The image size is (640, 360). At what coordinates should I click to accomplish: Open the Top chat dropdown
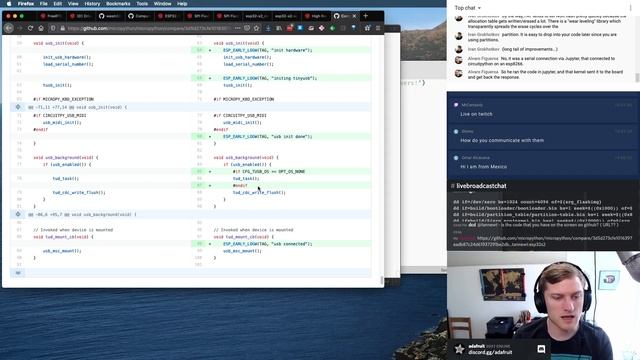point(468,8)
